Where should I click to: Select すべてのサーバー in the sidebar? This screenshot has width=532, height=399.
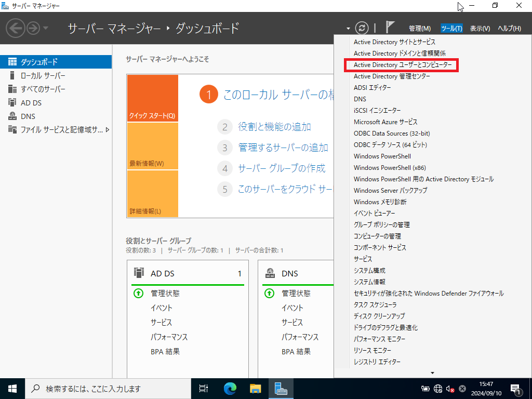[56, 89]
